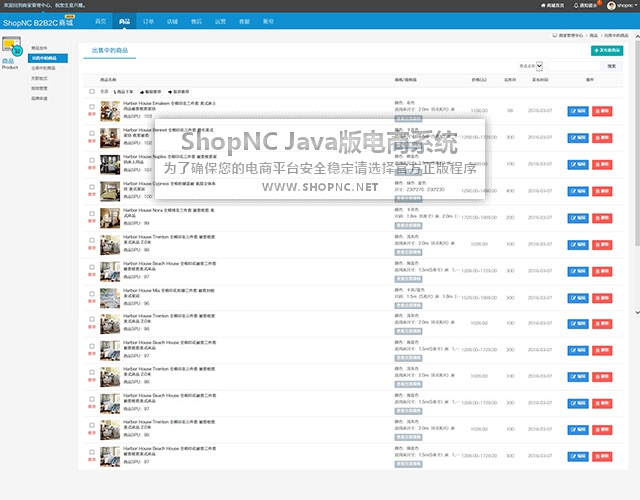Open 规格管理 in the sidebar

pos(39,89)
